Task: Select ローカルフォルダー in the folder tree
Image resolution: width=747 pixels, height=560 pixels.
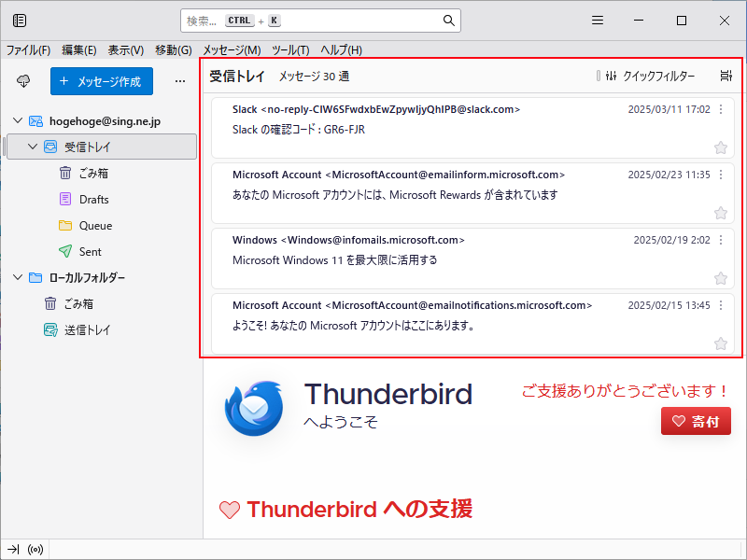Action: tap(101, 277)
